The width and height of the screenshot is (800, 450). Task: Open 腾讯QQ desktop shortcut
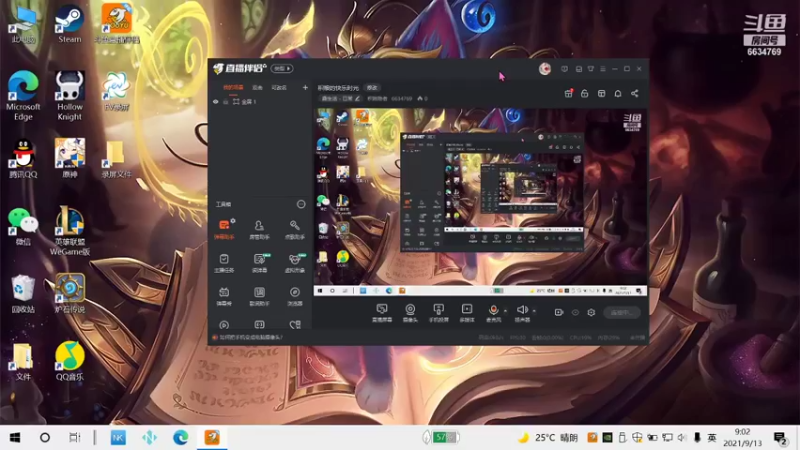[x=23, y=159]
